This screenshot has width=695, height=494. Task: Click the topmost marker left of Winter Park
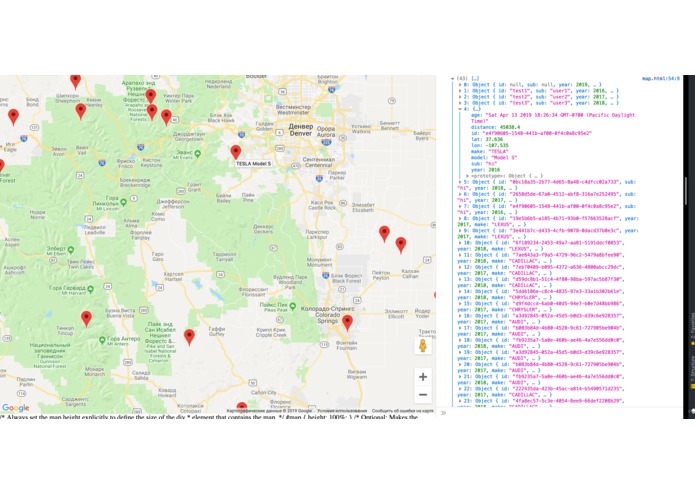coord(151,97)
